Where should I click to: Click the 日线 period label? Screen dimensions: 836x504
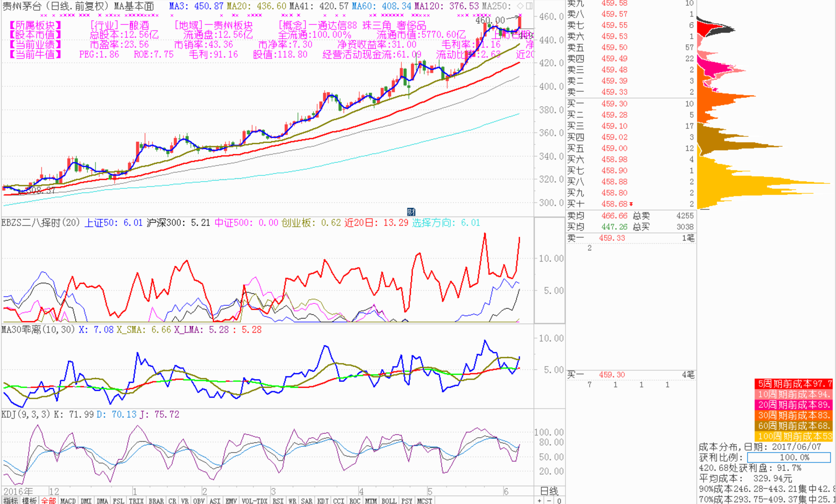[x=549, y=491]
